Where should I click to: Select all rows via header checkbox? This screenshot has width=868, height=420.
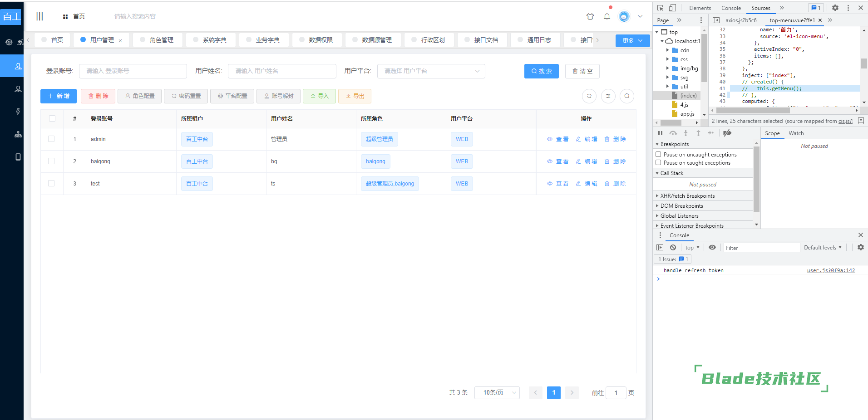[x=52, y=118]
